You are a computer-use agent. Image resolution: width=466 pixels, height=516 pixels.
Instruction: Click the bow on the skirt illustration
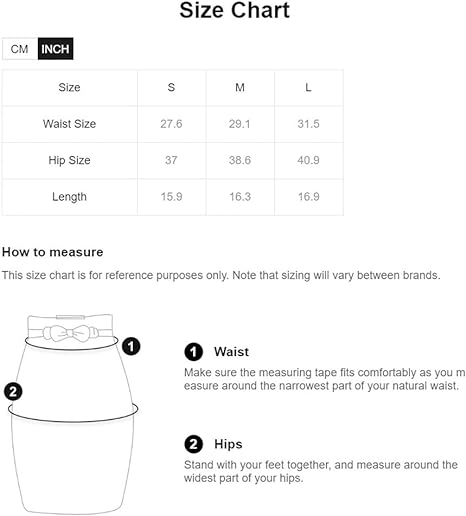(x=71, y=333)
